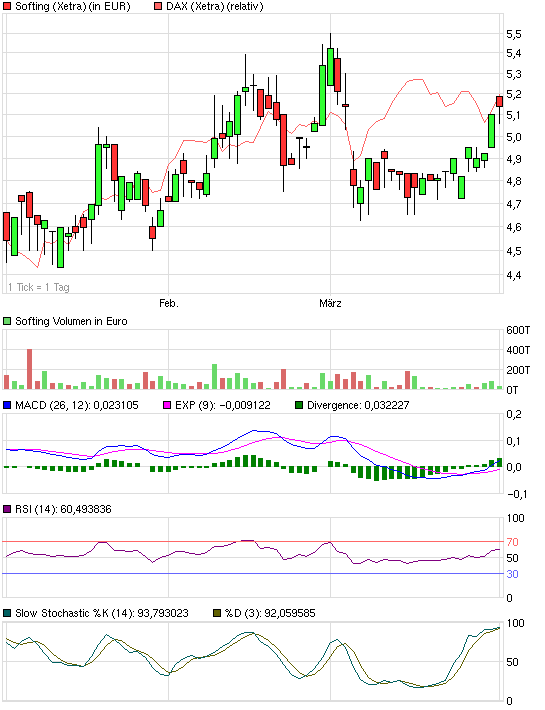Image resolution: width=545 pixels, height=710 pixels.
Task: Click the red Softing (Xetra) legend swatch
Action: 7,6
